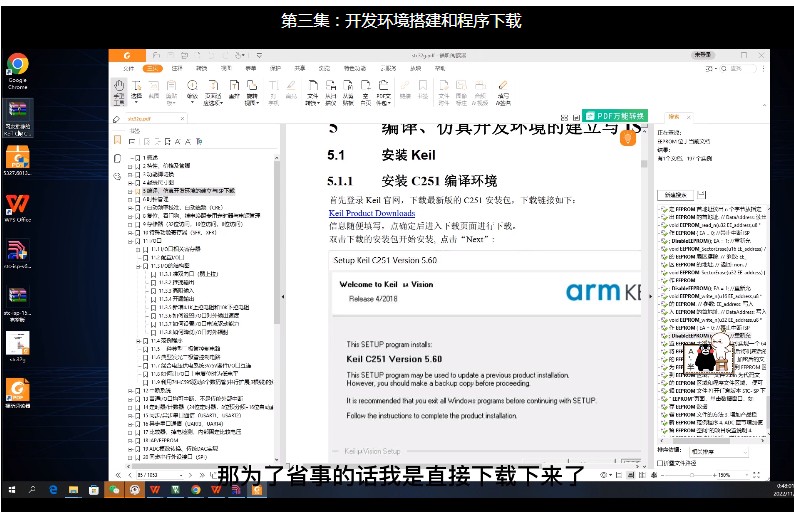Switch to continuous page view mode
The height and width of the screenshot is (512, 794).
(631, 475)
